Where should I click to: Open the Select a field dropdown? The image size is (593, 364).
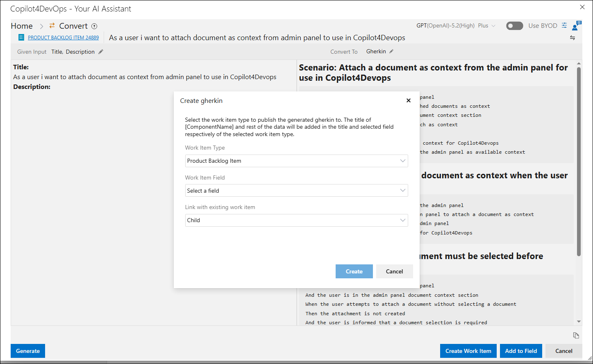tap(297, 191)
